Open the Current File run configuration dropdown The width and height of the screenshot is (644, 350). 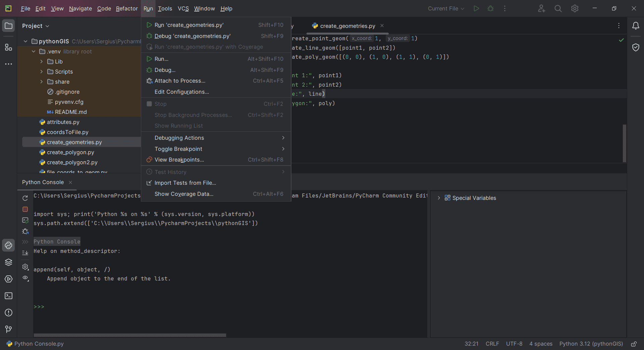pyautogui.click(x=446, y=9)
